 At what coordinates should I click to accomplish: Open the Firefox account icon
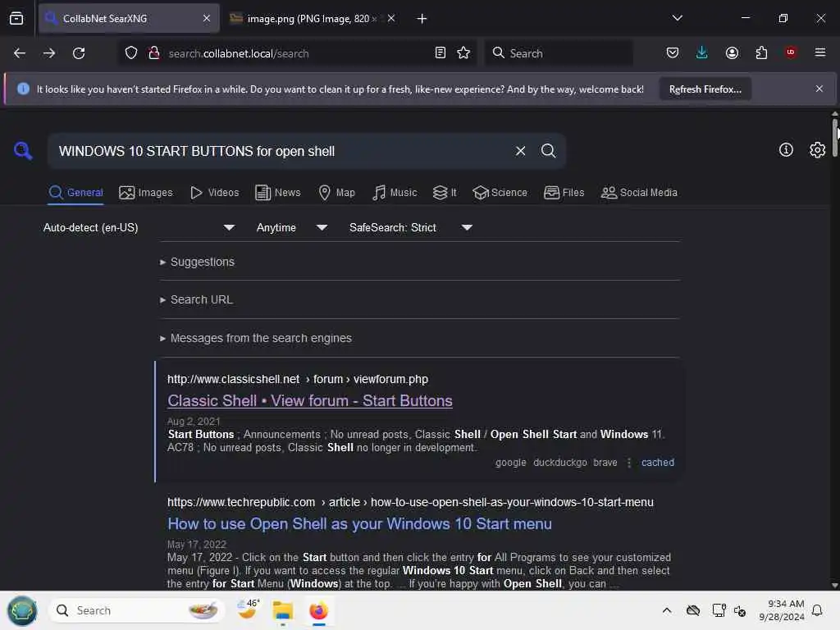pos(732,52)
